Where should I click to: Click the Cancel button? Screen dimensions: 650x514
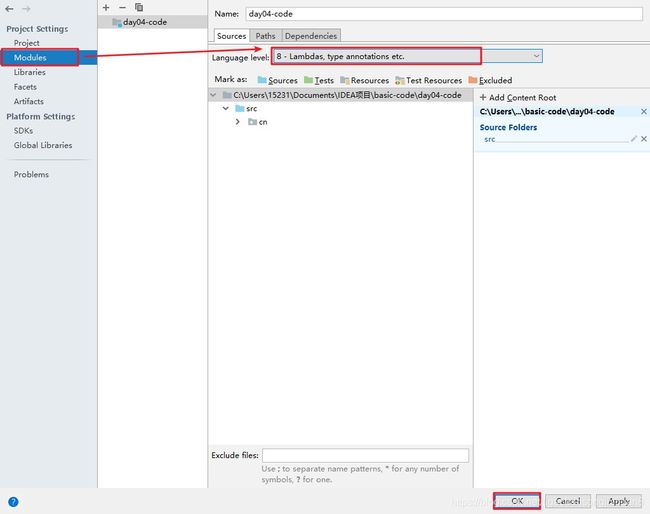click(568, 501)
